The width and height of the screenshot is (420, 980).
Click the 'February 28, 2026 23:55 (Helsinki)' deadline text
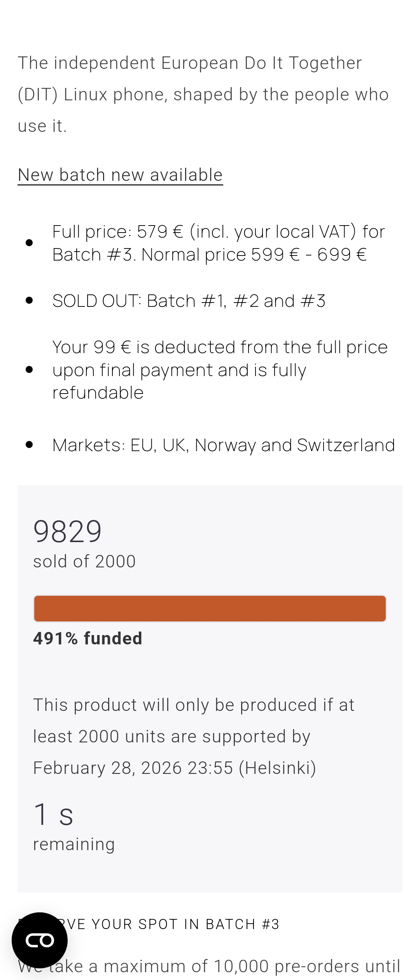tap(175, 768)
